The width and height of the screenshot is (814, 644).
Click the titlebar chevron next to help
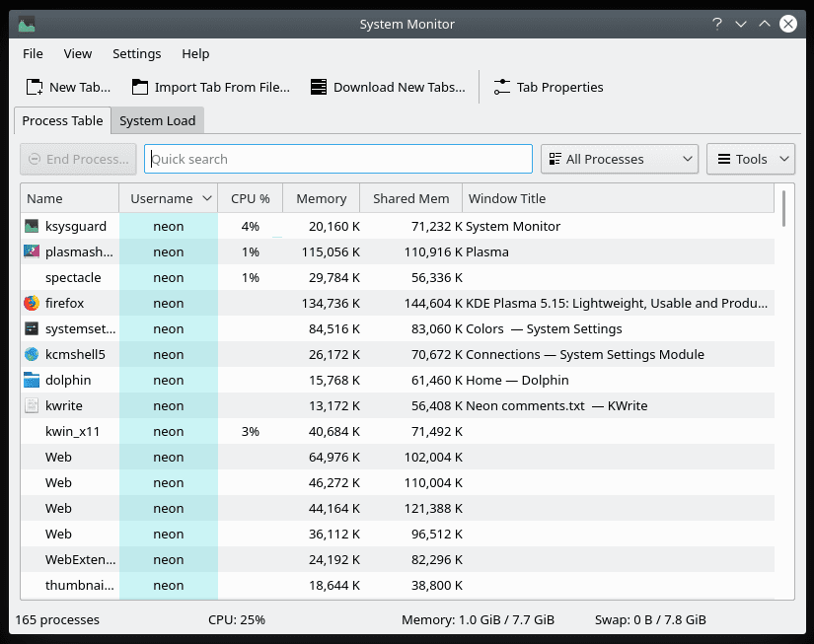pos(740,24)
